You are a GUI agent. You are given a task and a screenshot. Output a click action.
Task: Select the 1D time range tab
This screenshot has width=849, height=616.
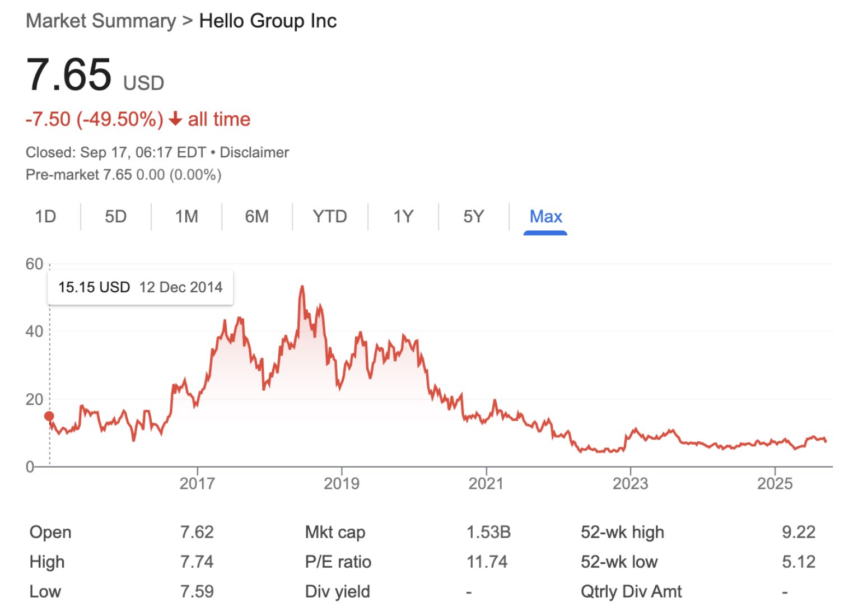pos(45,217)
